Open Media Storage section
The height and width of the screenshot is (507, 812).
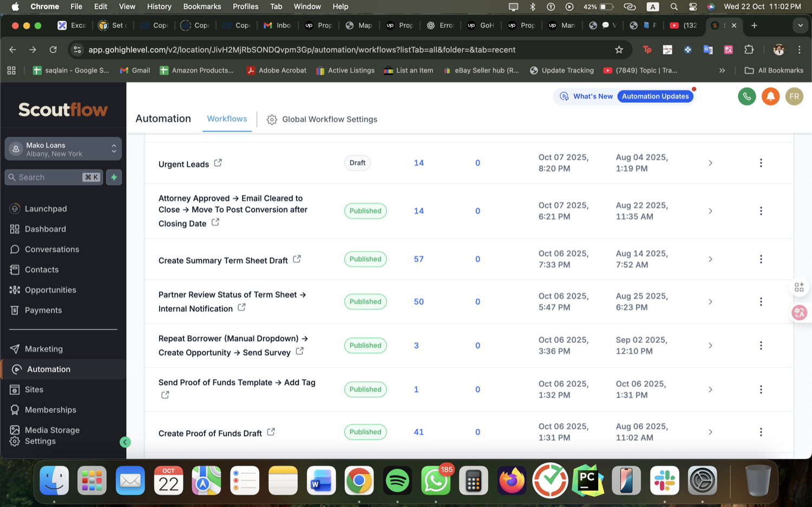[x=44, y=430]
